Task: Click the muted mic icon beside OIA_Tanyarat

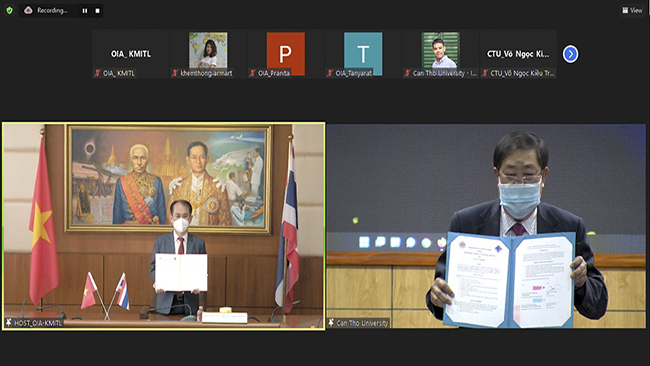Action: 330,73
